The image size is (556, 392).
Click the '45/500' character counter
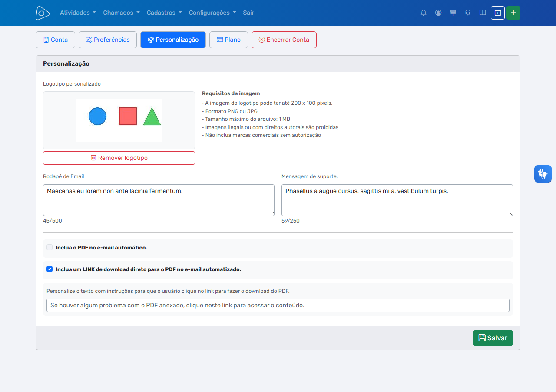click(x=53, y=221)
